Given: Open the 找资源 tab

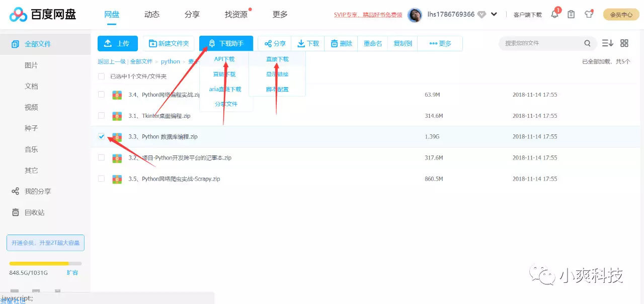Looking at the screenshot, I should tap(236, 15).
